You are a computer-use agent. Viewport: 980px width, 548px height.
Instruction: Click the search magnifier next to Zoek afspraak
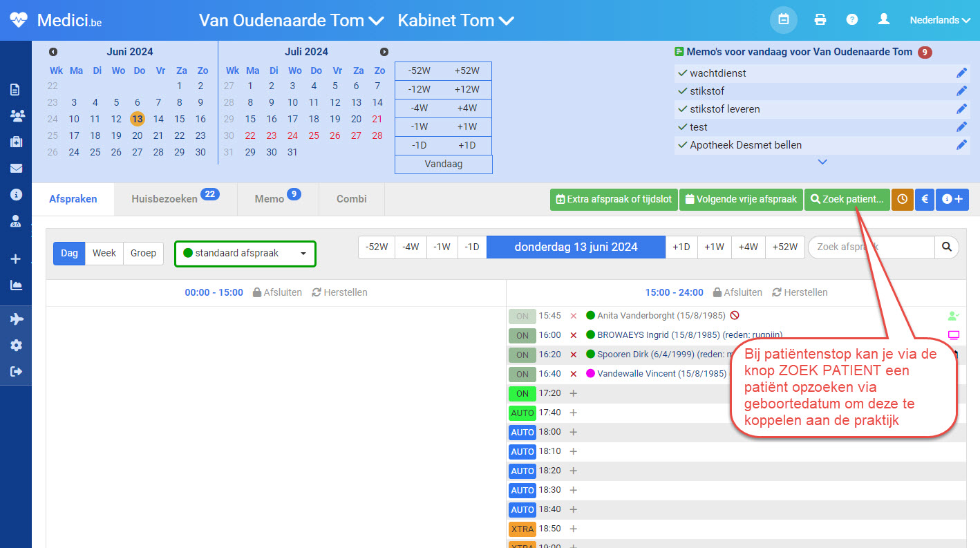[x=947, y=247]
